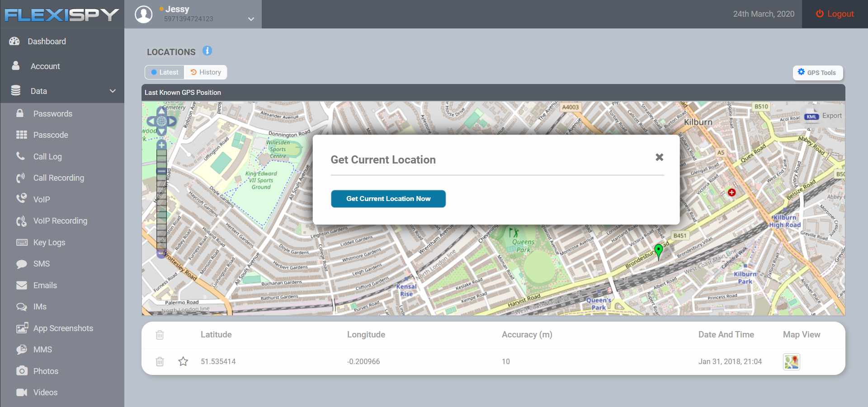
Task: Click the map zoom slider handle
Action: point(161,172)
